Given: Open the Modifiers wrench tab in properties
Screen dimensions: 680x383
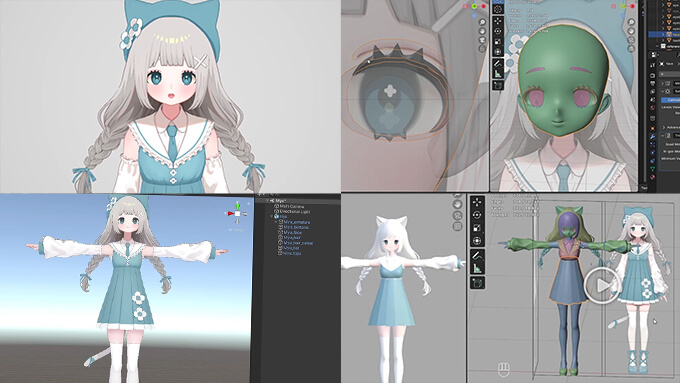Looking at the screenshot, I should click(652, 136).
